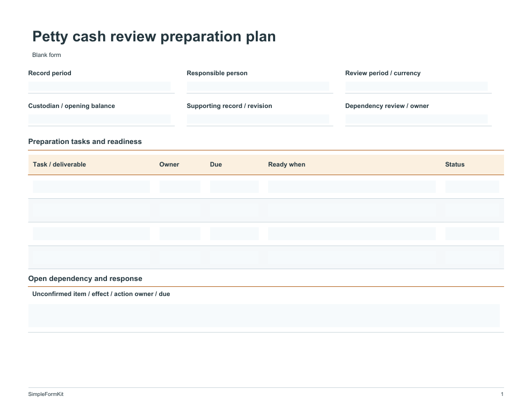
Task: Click the 'Blank form' subtitle text
Action: [x=46, y=55]
